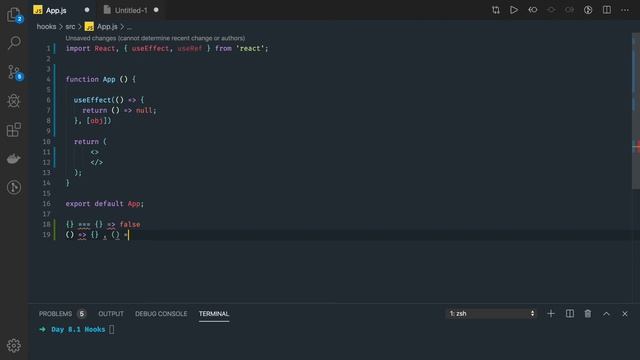Click 'useEffect' in the import line
This screenshot has height=360, width=640.
150,48
